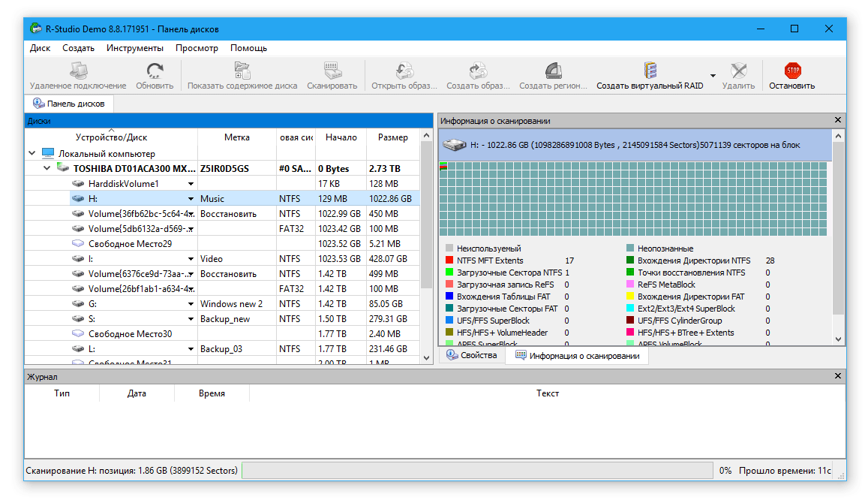
Task: Click the Create virtual RAID icon
Action: pos(650,71)
